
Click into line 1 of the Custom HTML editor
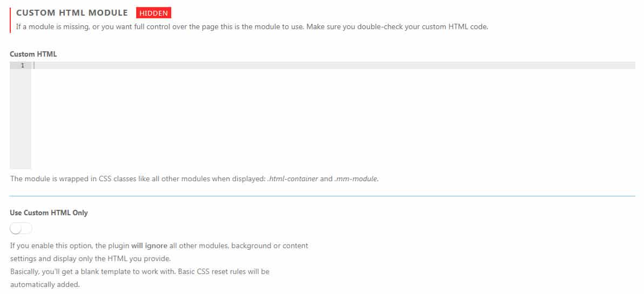333,66
